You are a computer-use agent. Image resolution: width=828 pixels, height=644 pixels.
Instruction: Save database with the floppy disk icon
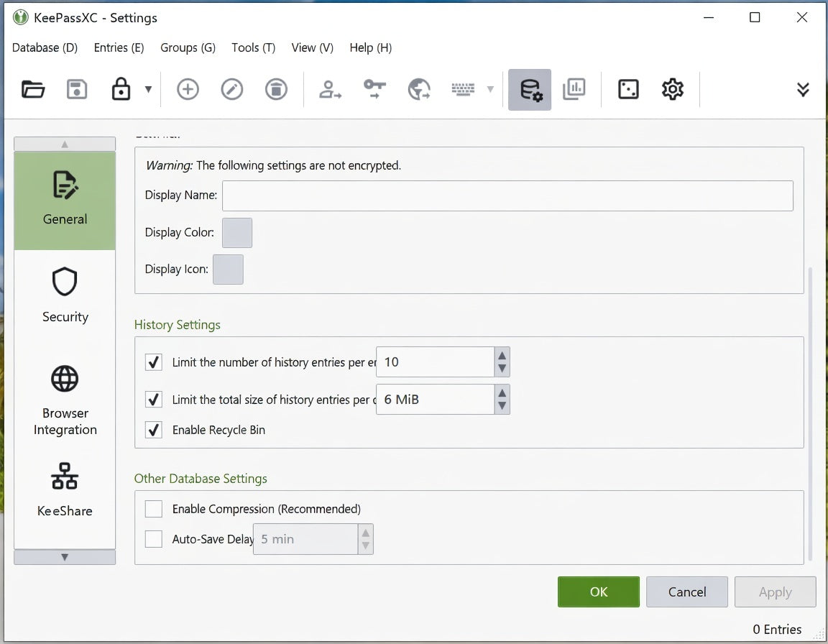coord(77,89)
